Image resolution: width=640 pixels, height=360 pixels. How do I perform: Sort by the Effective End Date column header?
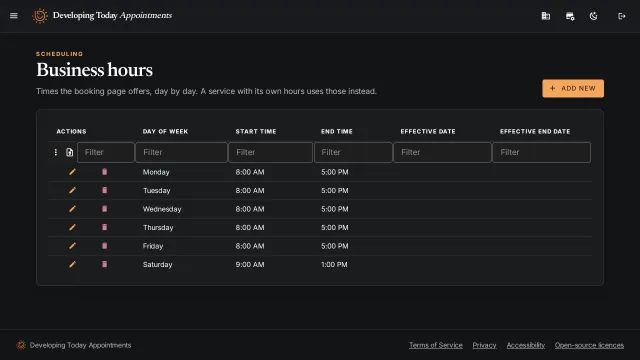pos(535,131)
